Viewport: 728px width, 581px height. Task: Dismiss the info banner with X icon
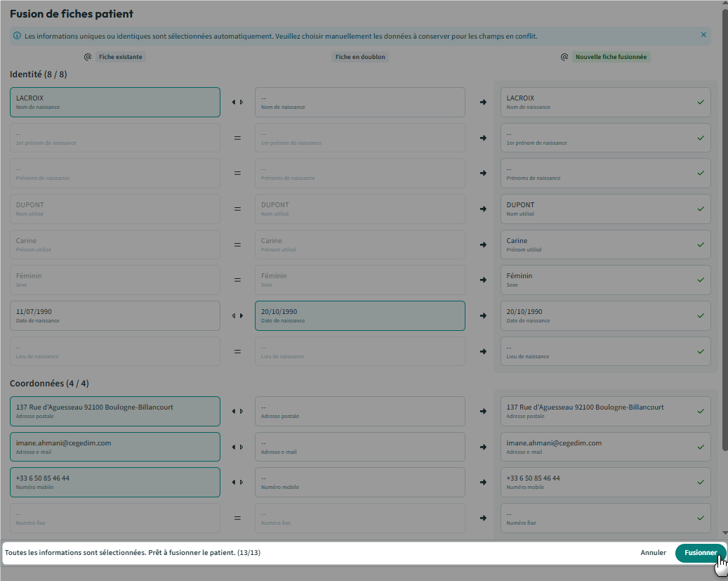pyautogui.click(x=703, y=34)
